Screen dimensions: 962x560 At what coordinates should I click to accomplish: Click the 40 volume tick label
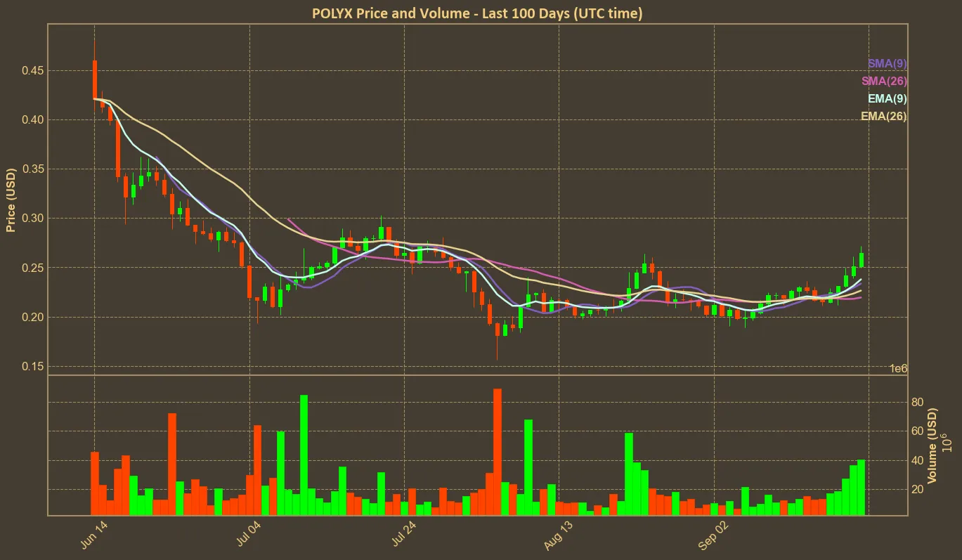pos(917,460)
